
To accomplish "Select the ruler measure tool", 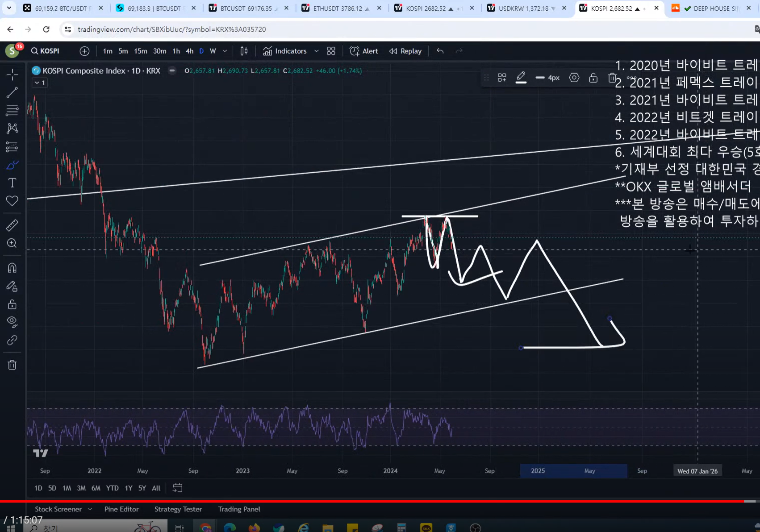I will tap(12, 225).
